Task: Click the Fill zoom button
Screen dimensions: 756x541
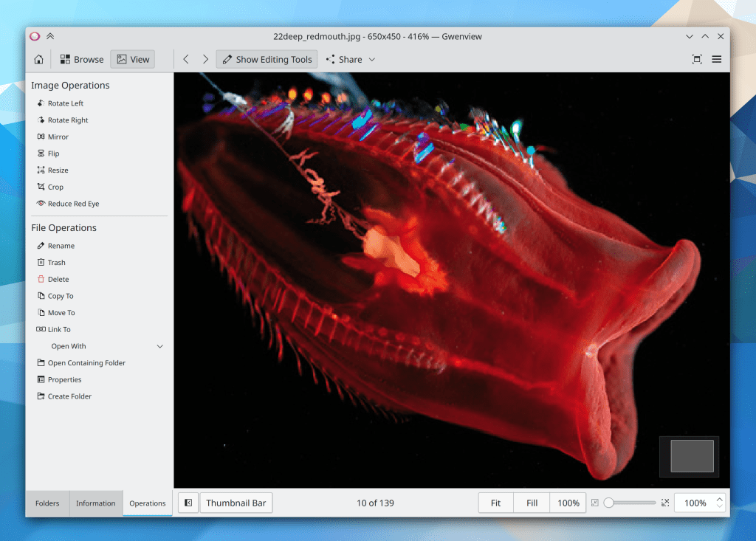Action: pyautogui.click(x=532, y=503)
